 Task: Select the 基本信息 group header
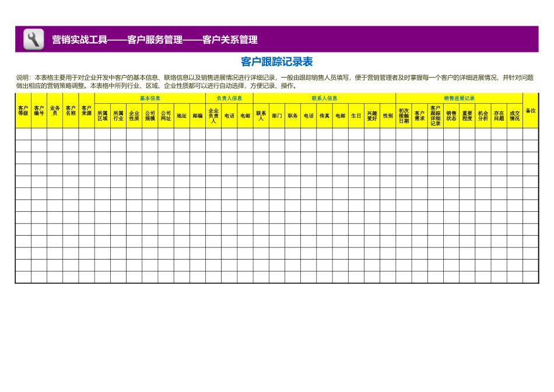[x=150, y=98]
